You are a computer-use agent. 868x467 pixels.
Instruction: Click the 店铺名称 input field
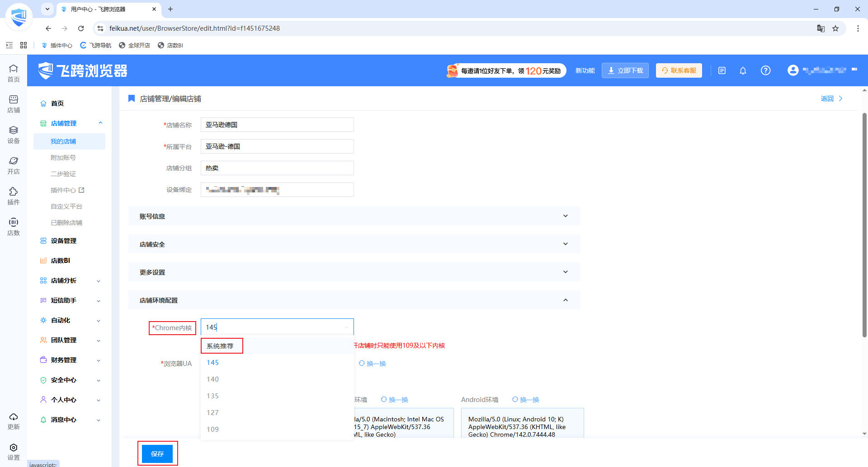click(x=277, y=125)
